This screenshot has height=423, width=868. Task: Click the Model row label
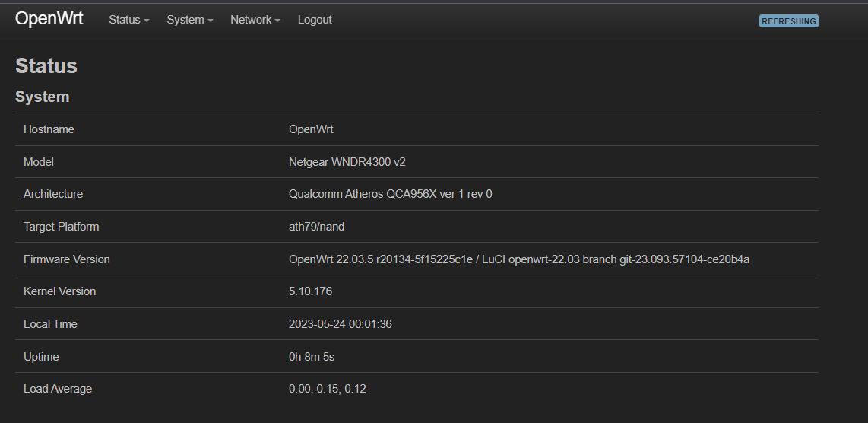click(38, 162)
